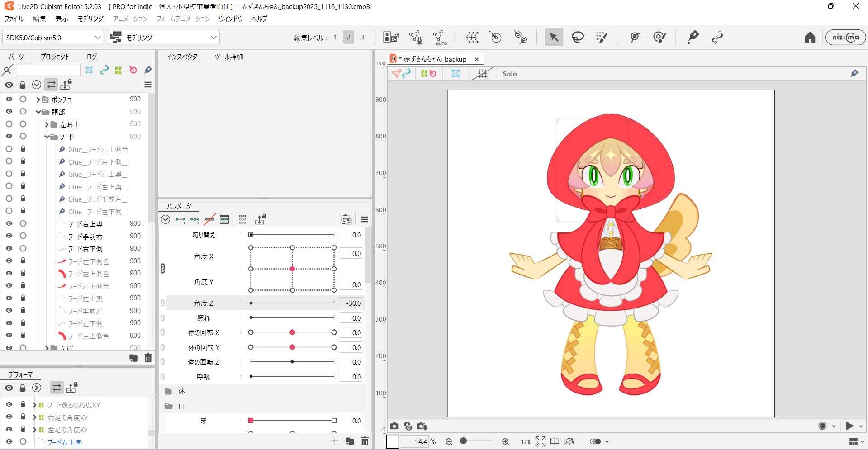The height and width of the screenshot is (450, 868).
Task: Click the home icon in toolbar
Action: pos(810,37)
